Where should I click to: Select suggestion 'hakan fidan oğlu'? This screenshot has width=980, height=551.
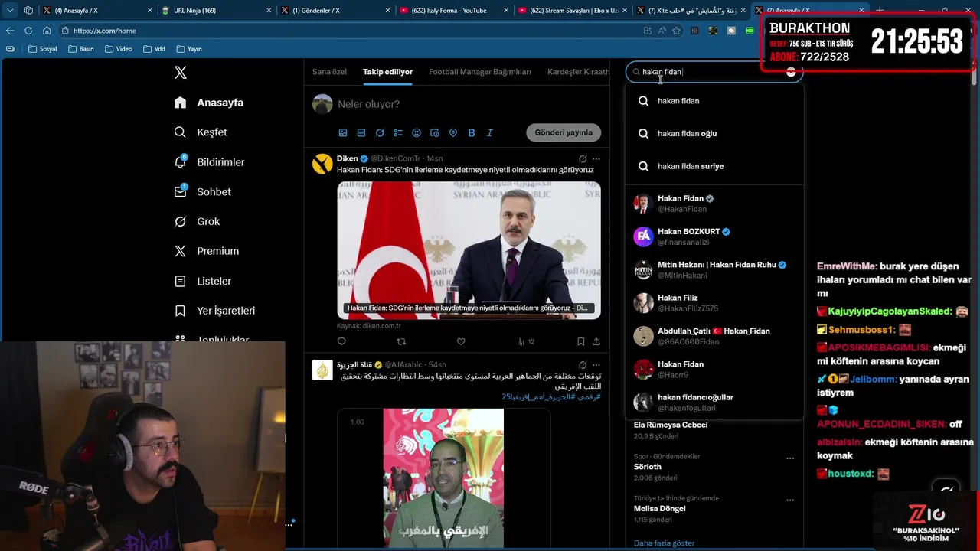tap(714, 133)
